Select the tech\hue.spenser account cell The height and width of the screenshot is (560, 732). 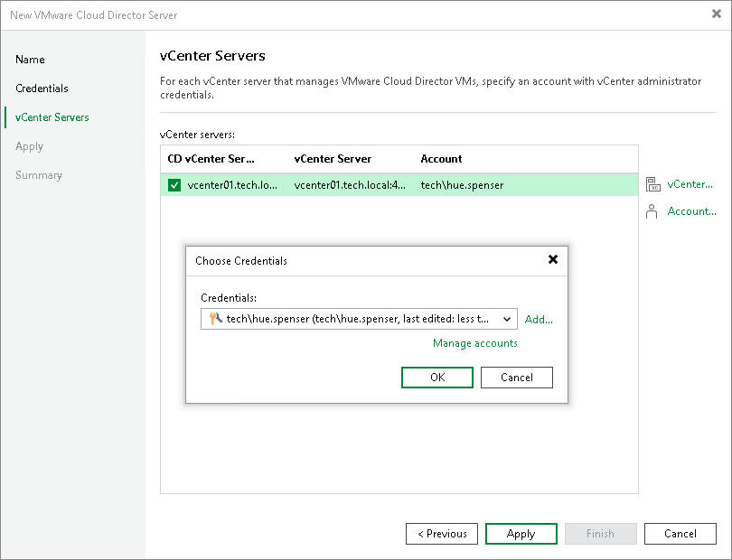coord(462,185)
